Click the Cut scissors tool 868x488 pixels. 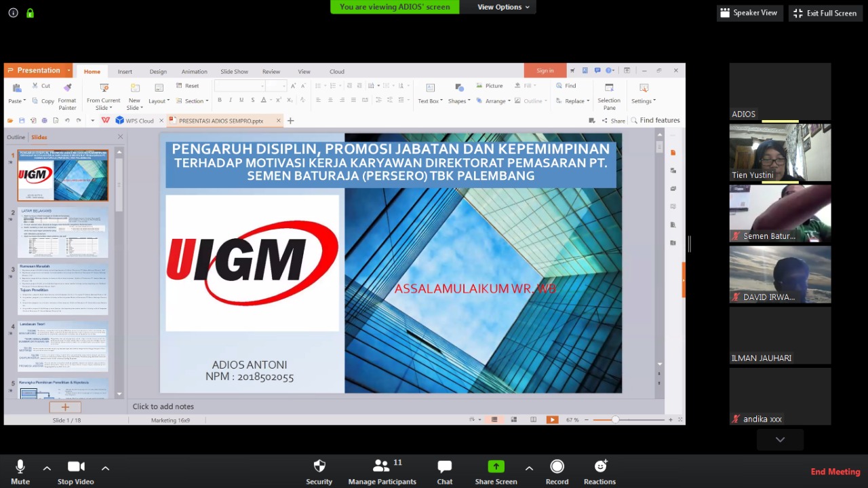click(41, 86)
